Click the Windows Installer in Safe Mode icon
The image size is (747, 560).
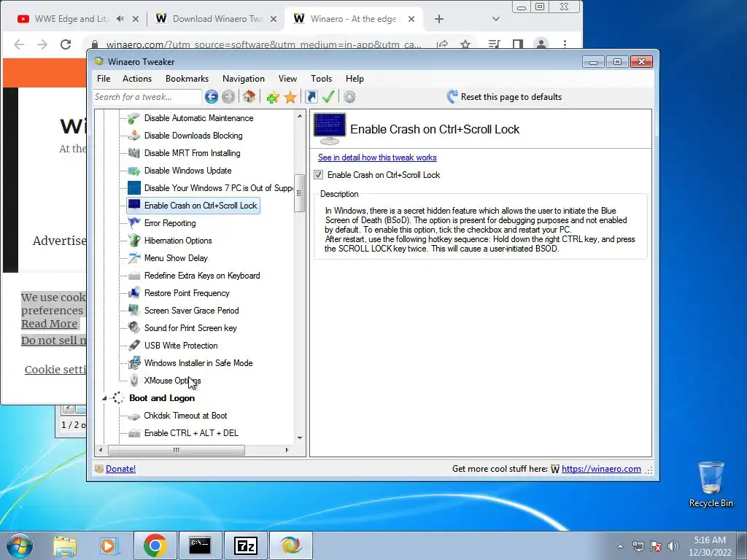click(x=134, y=363)
